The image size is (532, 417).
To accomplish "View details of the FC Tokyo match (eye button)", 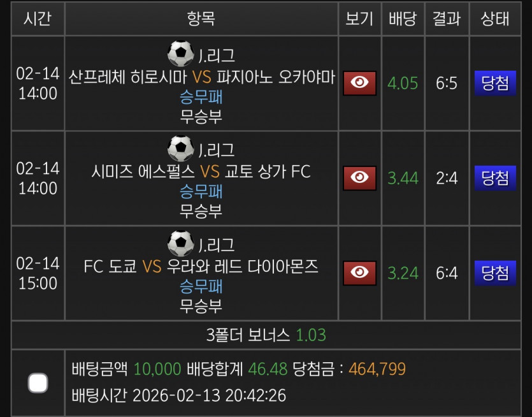I will pyautogui.click(x=359, y=273).
